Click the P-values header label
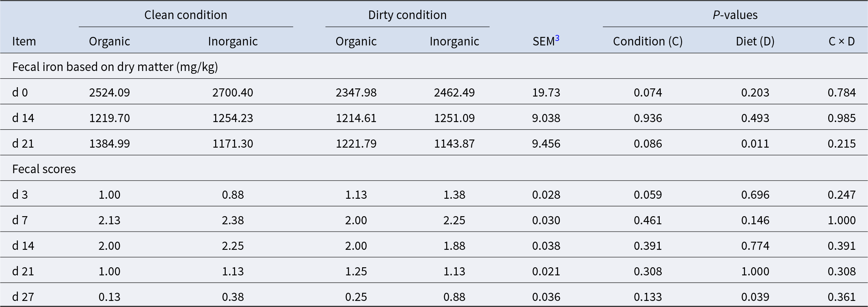 (735, 15)
